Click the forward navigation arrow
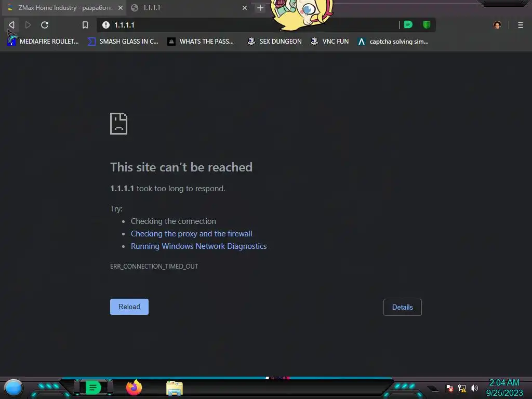 coord(28,25)
